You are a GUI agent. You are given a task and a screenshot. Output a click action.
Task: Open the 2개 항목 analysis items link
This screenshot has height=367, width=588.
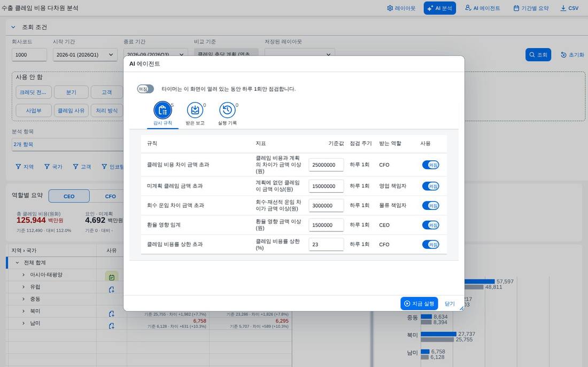23,144
